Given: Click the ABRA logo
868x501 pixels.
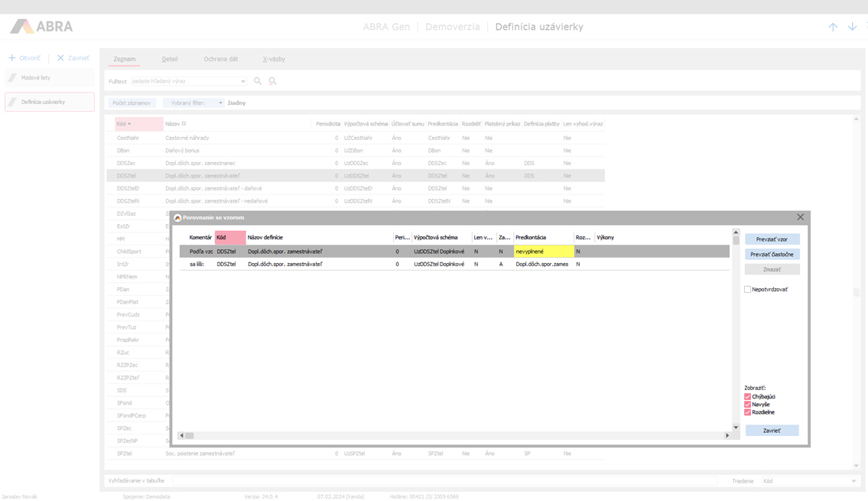Looking at the screenshot, I should click(42, 27).
